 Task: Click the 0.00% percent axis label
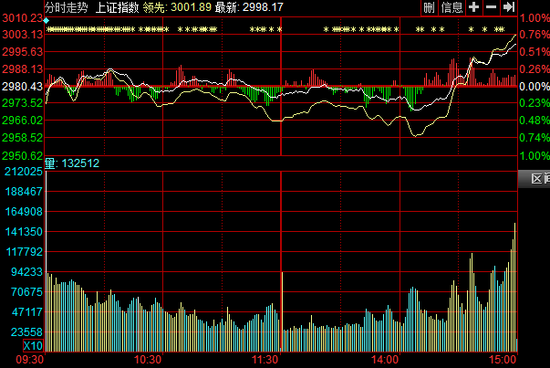[534, 86]
